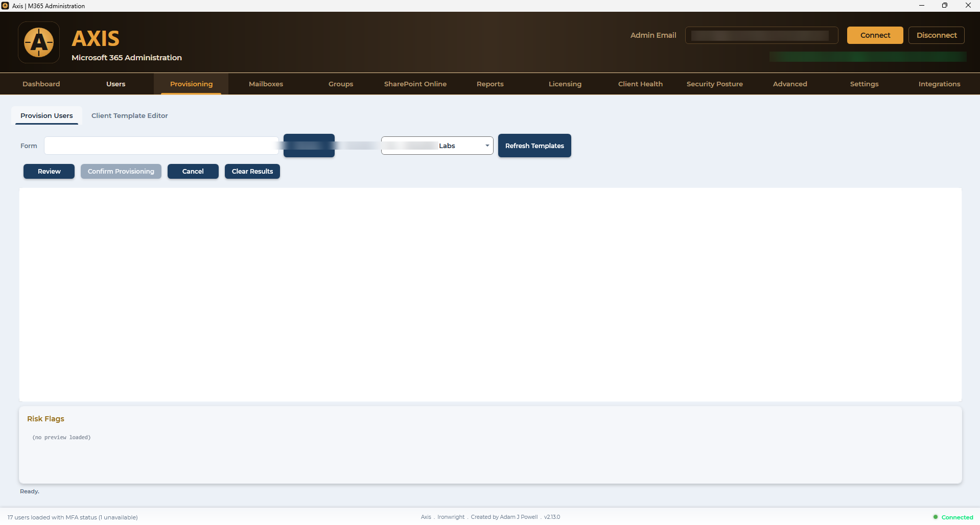This screenshot has width=980, height=525.
Task: Click the 'Ready.' status text
Action: 30,491
